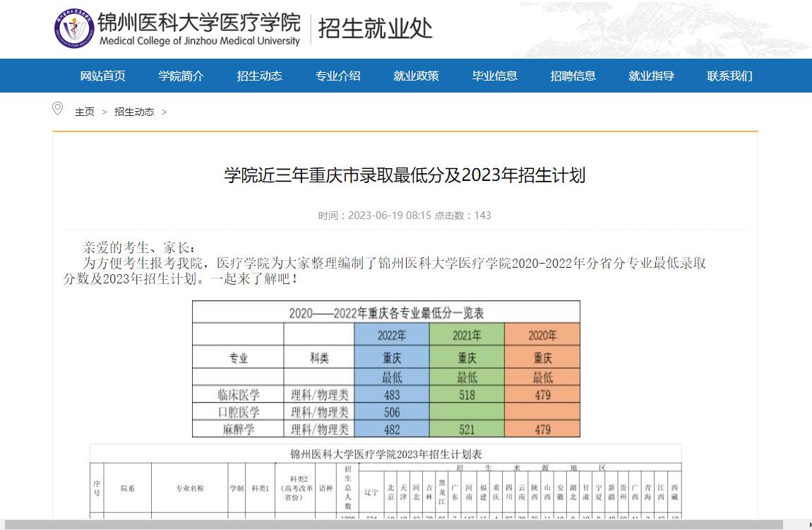The height and width of the screenshot is (530, 812).
Task: Click the 专业 column header cell
Action: click(x=238, y=358)
